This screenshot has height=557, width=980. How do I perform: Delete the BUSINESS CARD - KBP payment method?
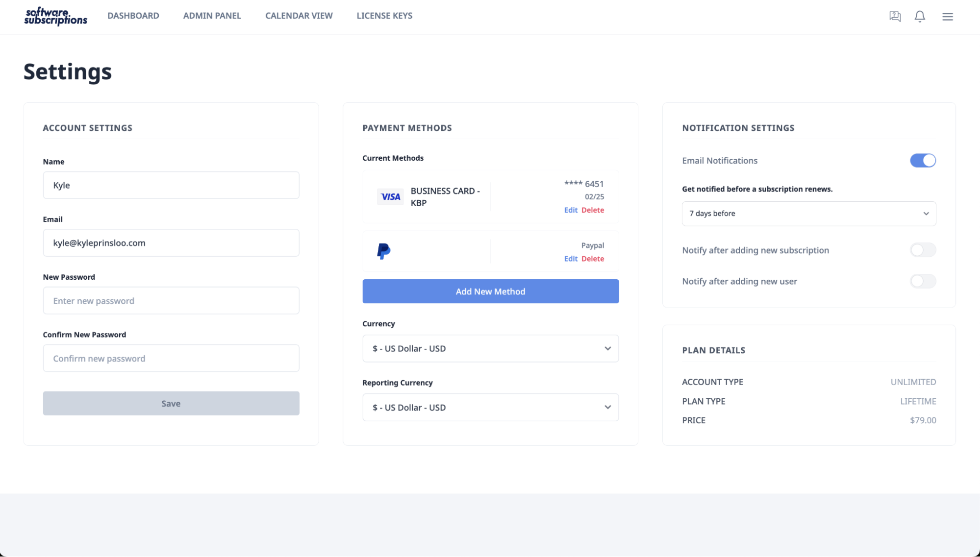pos(592,210)
